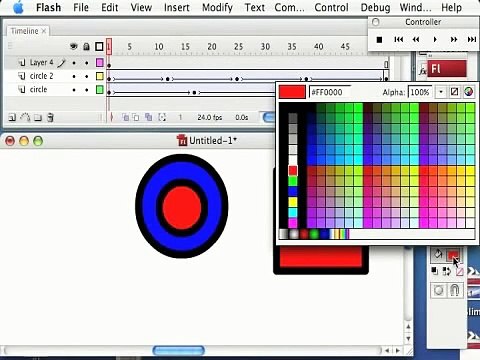Click the No Color icon in tools panel
480x360 pixels.
pyautogui.click(x=459, y=272)
